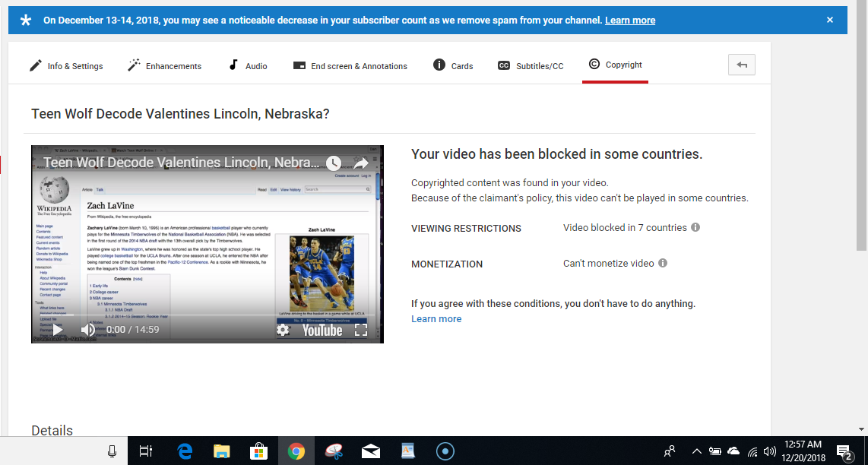Open Cortana circle icon on taskbar
This screenshot has height=465, width=868.
coord(445,451)
